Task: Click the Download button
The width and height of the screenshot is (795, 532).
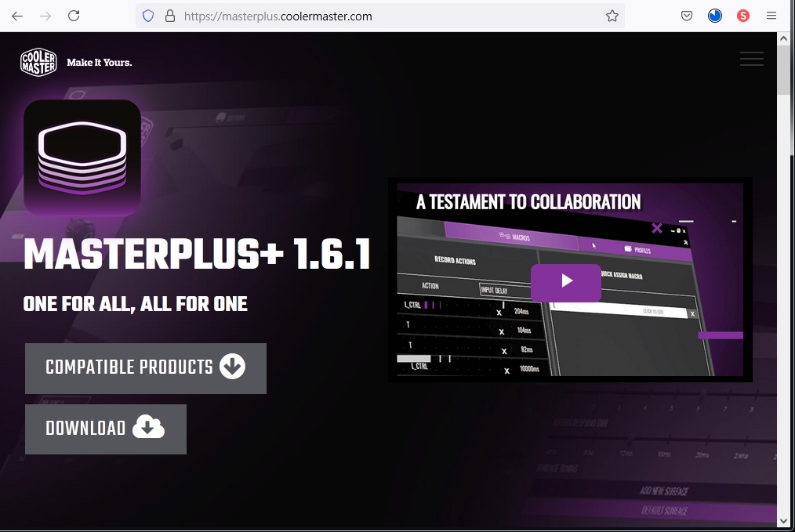Action: [106, 429]
